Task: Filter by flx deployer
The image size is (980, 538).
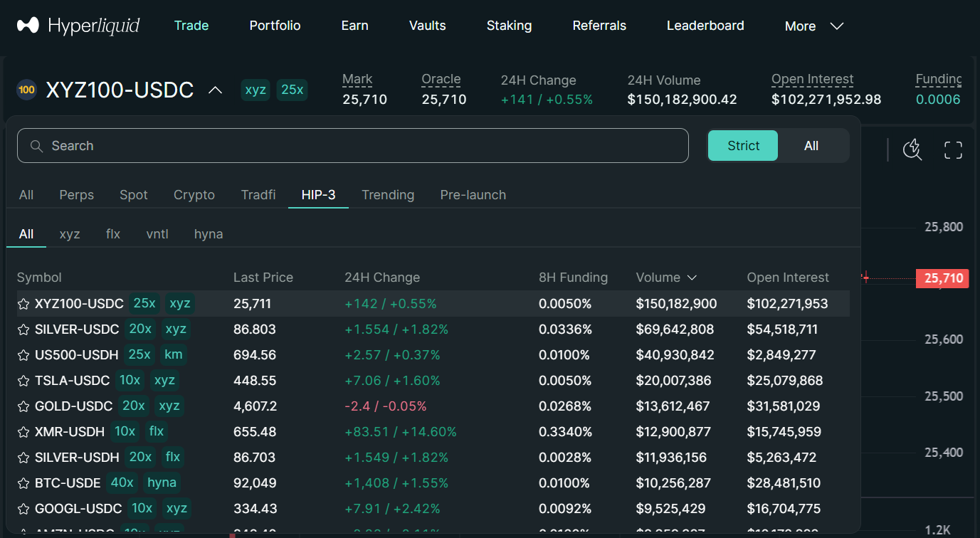Action: click(x=113, y=234)
